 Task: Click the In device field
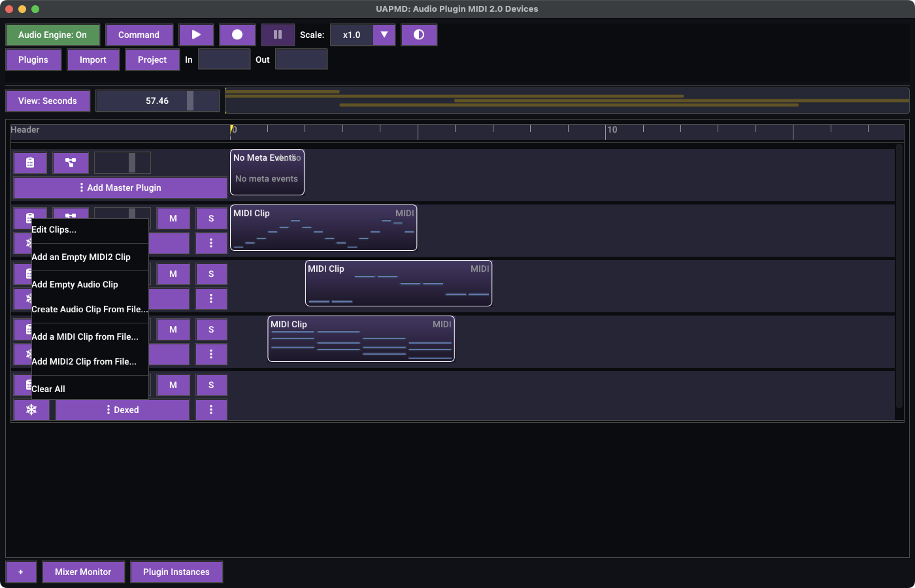[224, 59]
